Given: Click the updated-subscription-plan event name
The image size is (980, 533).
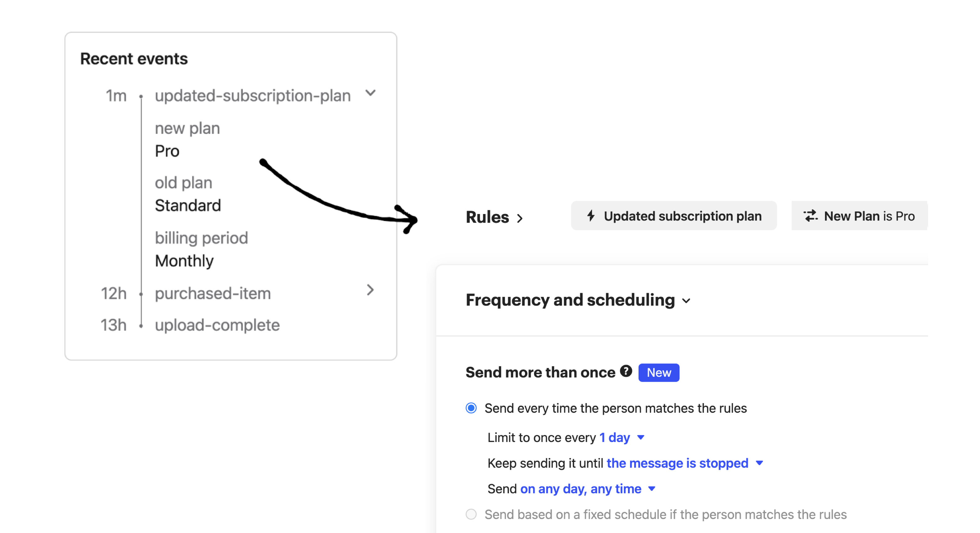Looking at the screenshot, I should coord(253,95).
